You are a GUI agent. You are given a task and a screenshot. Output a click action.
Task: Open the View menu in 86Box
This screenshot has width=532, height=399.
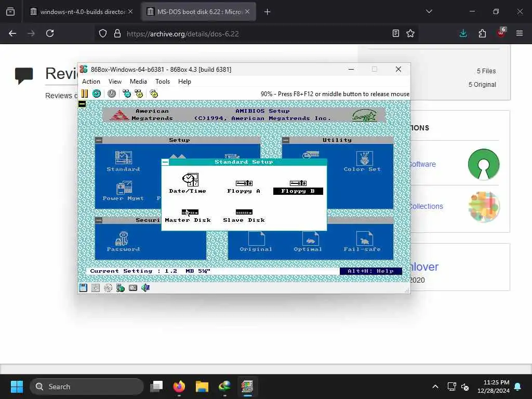click(115, 82)
